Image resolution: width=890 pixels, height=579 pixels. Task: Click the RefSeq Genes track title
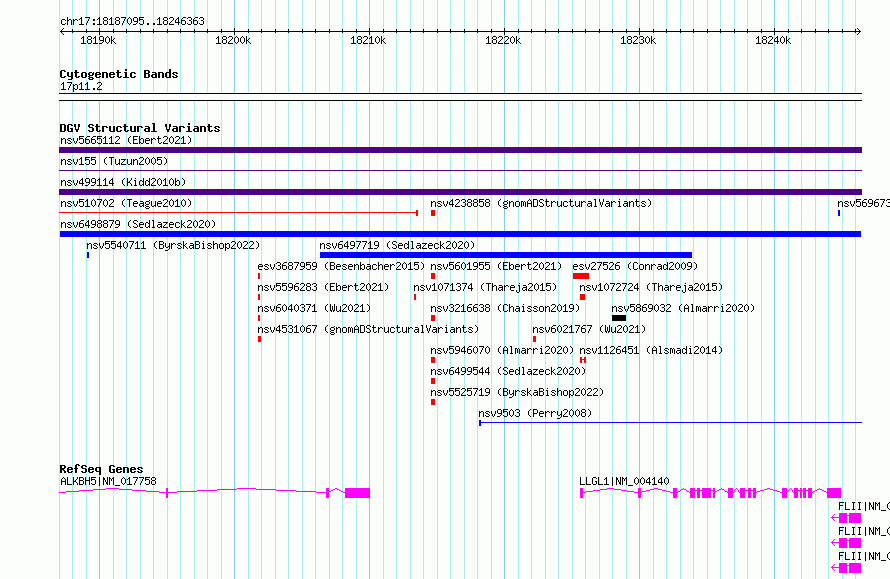coord(101,469)
